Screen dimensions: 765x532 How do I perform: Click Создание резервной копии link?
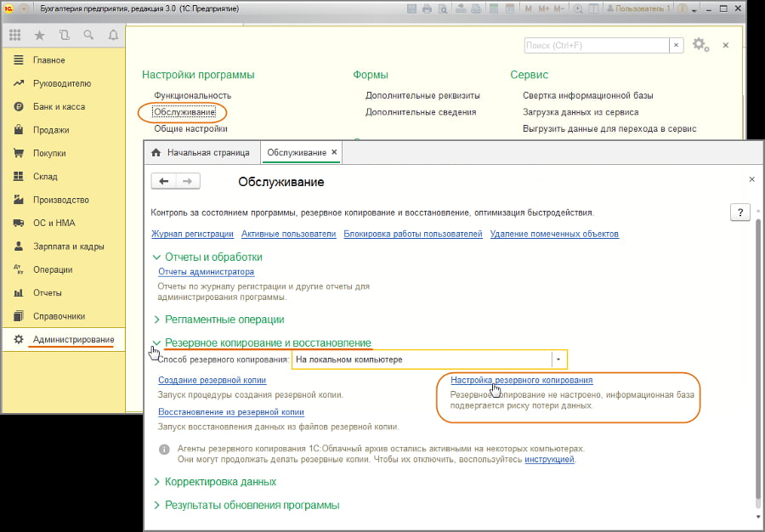click(x=212, y=381)
